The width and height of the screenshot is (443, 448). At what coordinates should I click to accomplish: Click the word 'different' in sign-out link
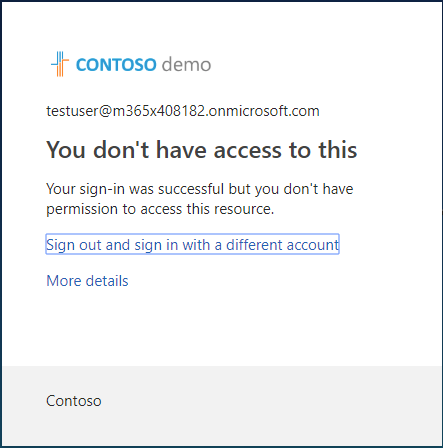pos(254,245)
